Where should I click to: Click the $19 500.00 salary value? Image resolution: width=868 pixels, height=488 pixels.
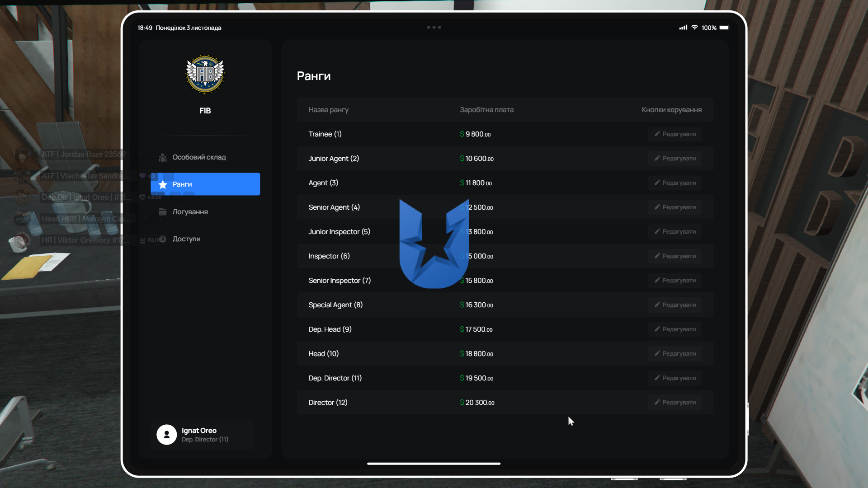coord(476,378)
